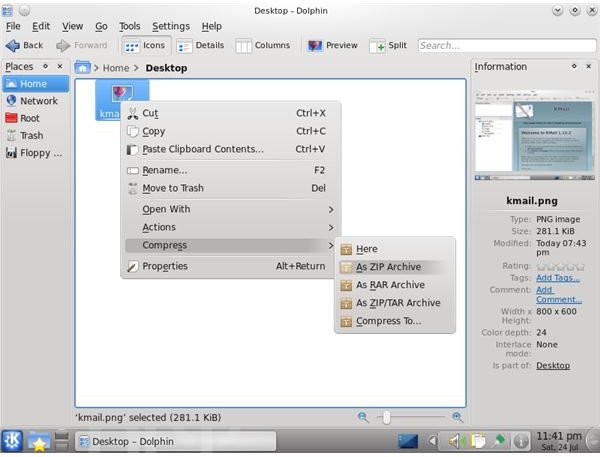Screen dimensions: 600x457
Task: Select the kmail.png file icon
Action: [122, 93]
